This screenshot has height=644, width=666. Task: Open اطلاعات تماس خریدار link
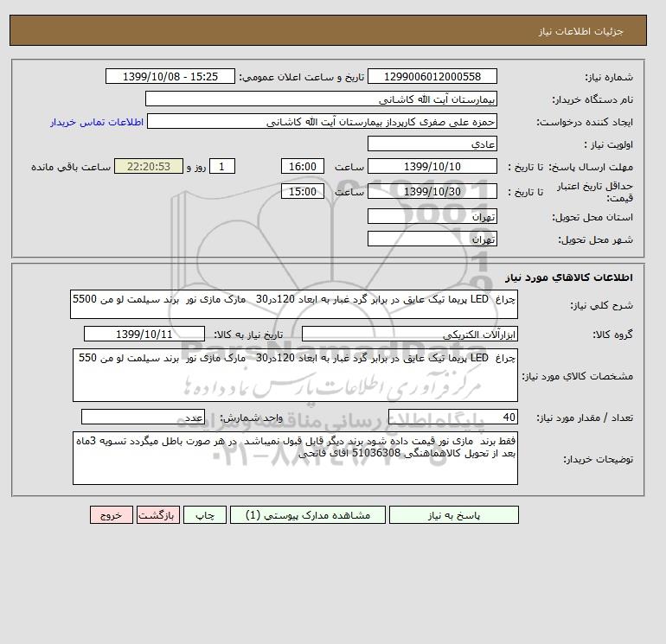97,122
